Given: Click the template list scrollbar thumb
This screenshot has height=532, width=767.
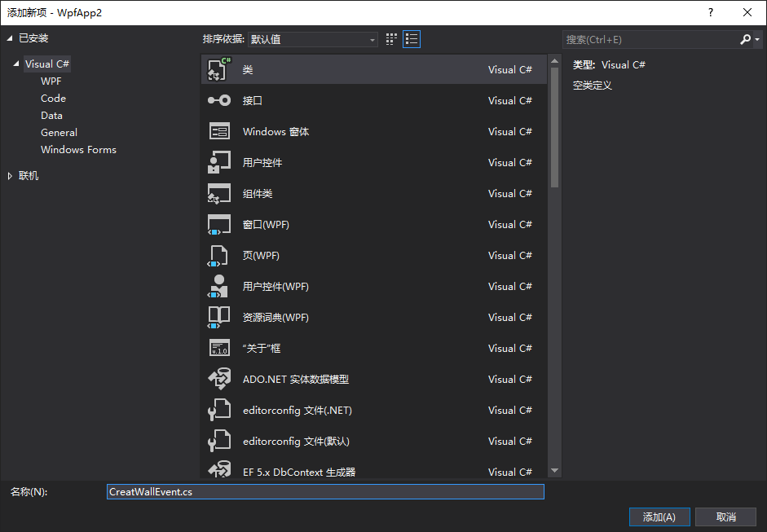Looking at the screenshot, I should [554, 127].
